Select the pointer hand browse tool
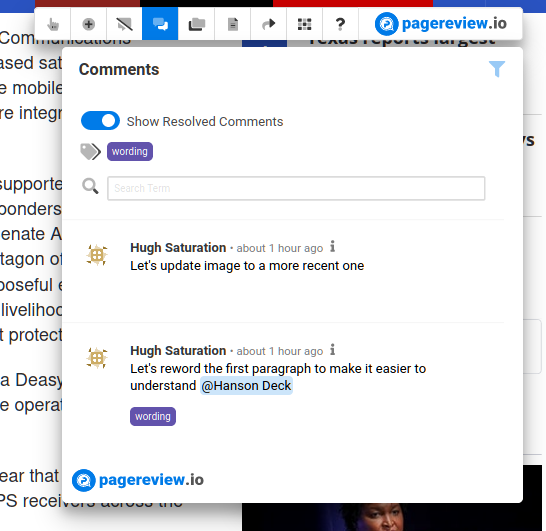The image size is (546, 531). pyautogui.click(x=53, y=24)
